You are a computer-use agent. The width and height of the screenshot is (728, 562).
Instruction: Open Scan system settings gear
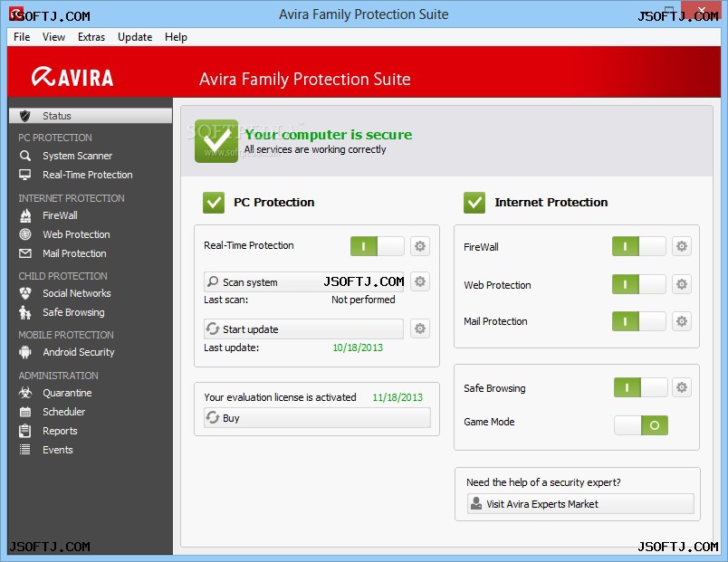[x=420, y=281]
